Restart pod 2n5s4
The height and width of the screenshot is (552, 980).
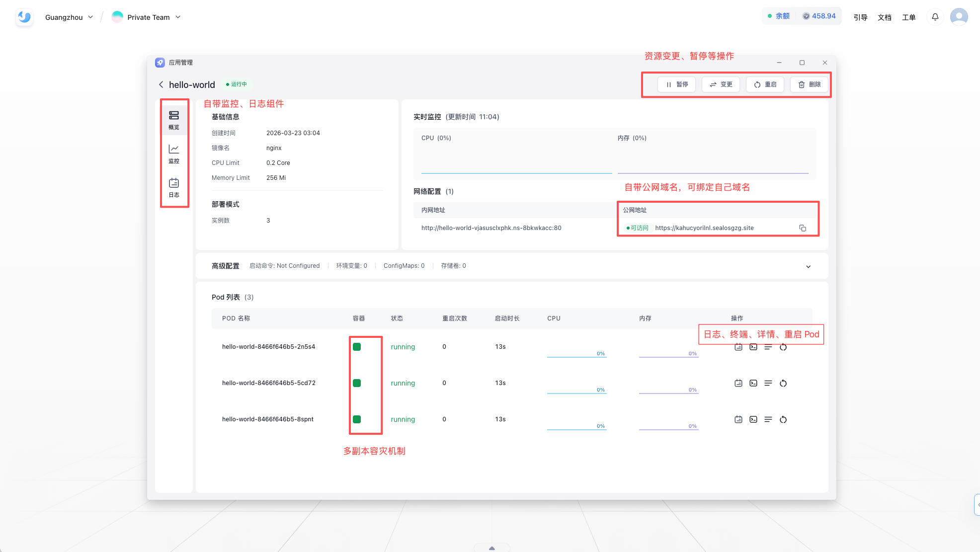point(783,347)
